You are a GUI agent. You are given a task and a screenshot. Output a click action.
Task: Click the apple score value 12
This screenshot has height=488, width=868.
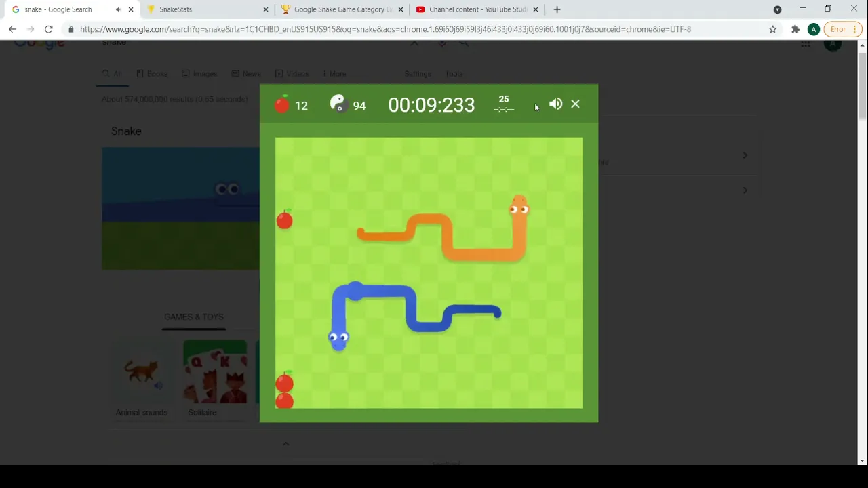tap(301, 106)
